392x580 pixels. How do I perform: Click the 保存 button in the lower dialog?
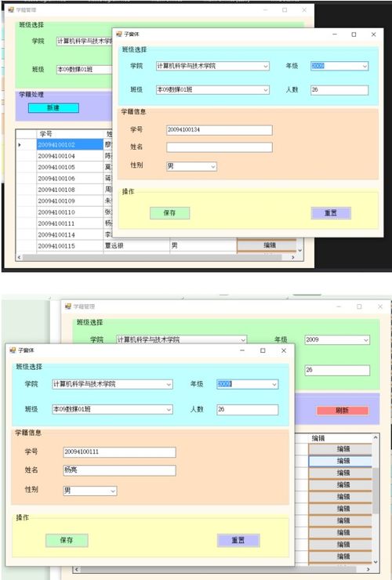click(67, 541)
